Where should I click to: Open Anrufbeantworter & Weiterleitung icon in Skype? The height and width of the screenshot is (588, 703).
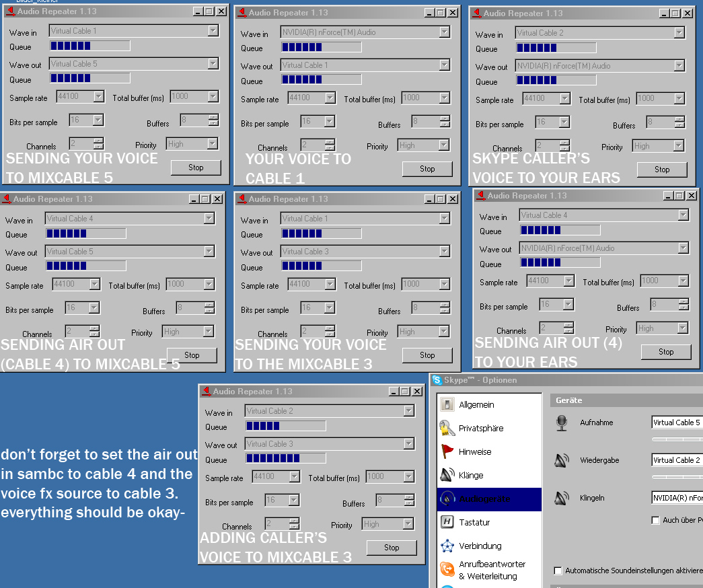point(447,569)
